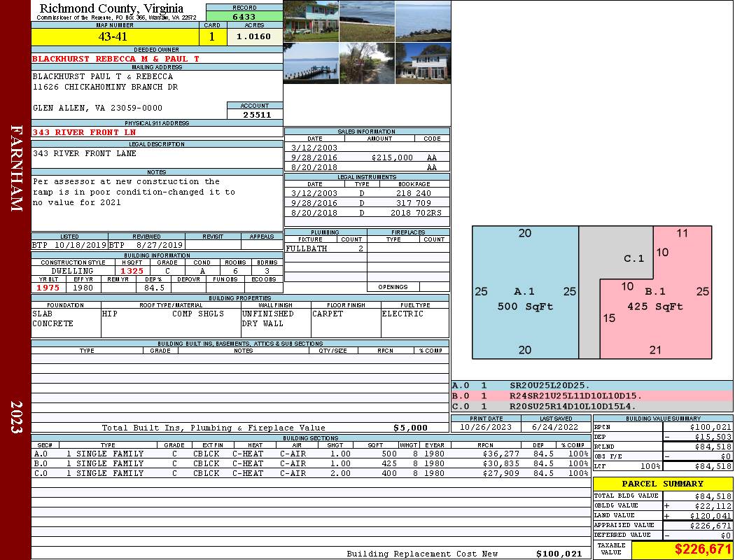Click the legal description 343 RIVER FRONT LANE
The width and height of the screenshot is (735, 560).
pyautogui.click(x=85, y=153)
